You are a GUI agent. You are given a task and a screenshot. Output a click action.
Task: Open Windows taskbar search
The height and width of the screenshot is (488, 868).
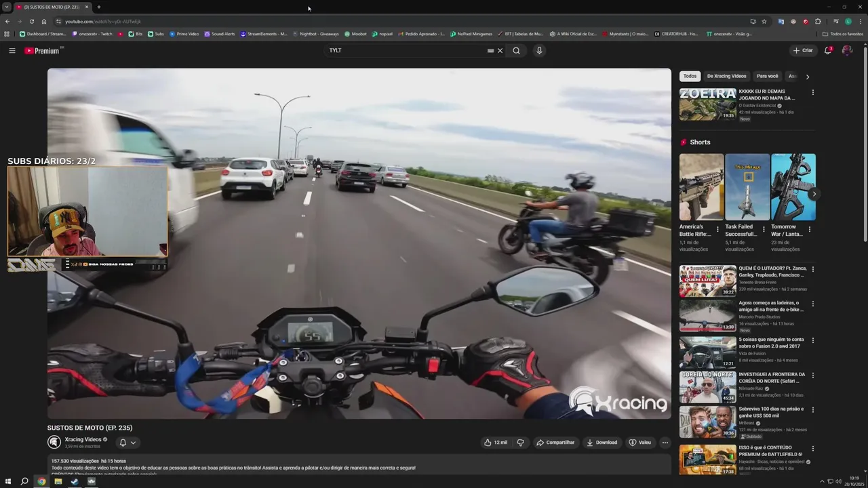click(24, 481)
